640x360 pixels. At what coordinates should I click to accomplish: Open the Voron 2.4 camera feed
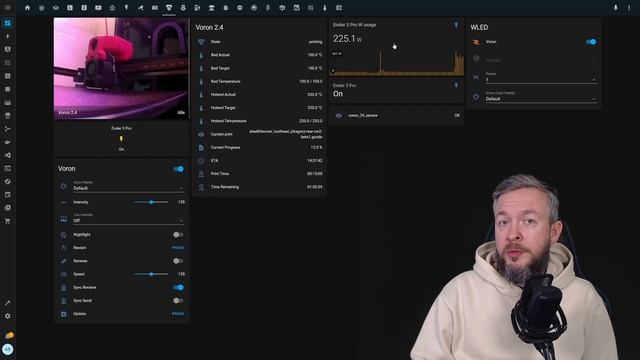click(121, 68)
